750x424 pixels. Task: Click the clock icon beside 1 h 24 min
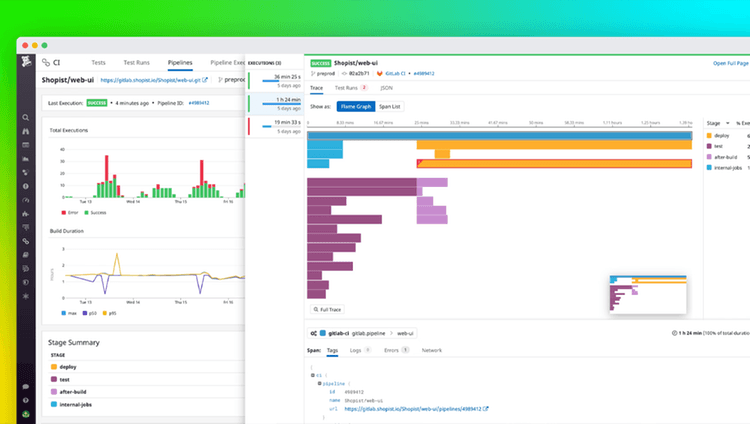point(674,333)
